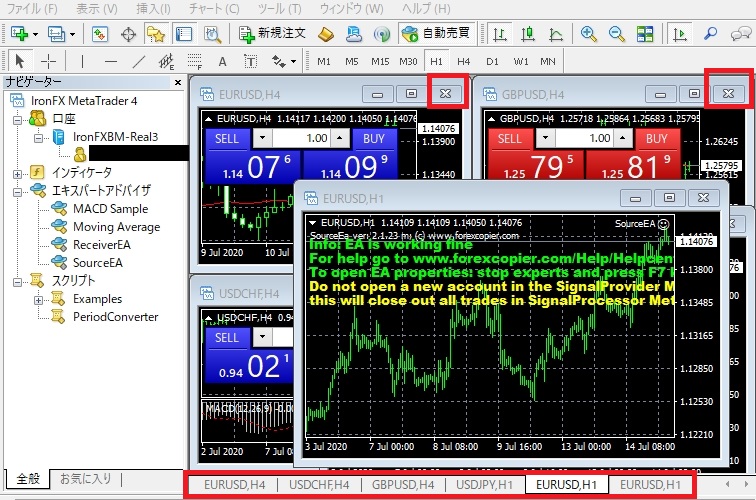Viewport: 756px width, 500px height.
Task: Switch timeframe to M30
Action: pos(408,62)
